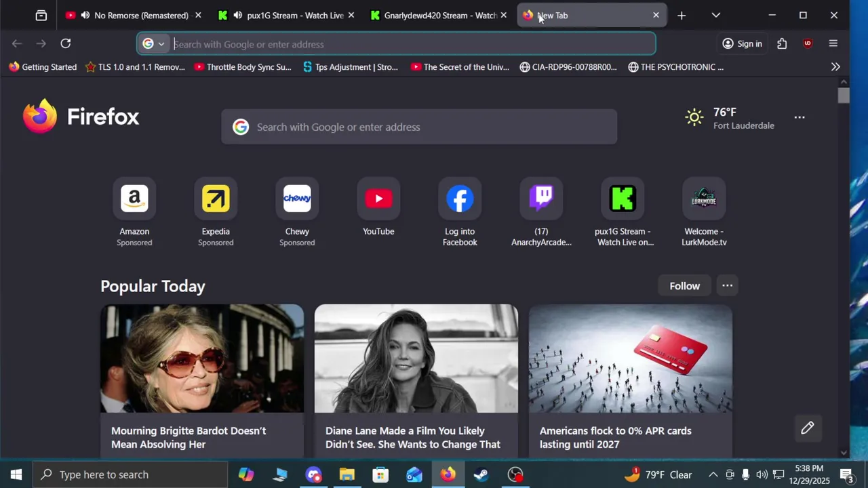Image resolution: width=868 pixels, height=488 pixels.
Task: Open Tps Adjustment bookmark
Action: click(351, 66)
